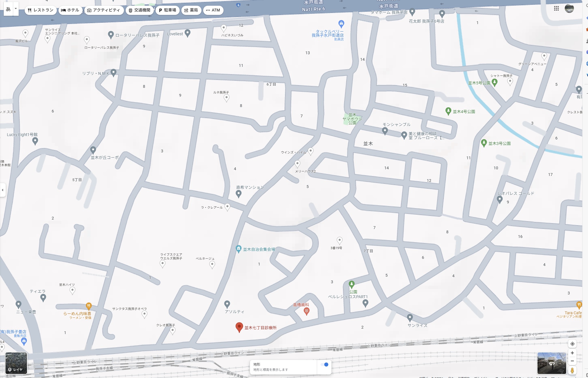Open input method dropdown arrow next to あ
The width and height of the screenshot is (588, 378).
click(x=16, y=9)
